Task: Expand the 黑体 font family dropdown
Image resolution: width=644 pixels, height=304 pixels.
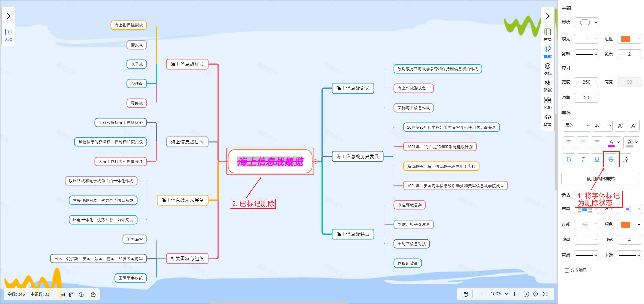Action: [x=577, y=125]
